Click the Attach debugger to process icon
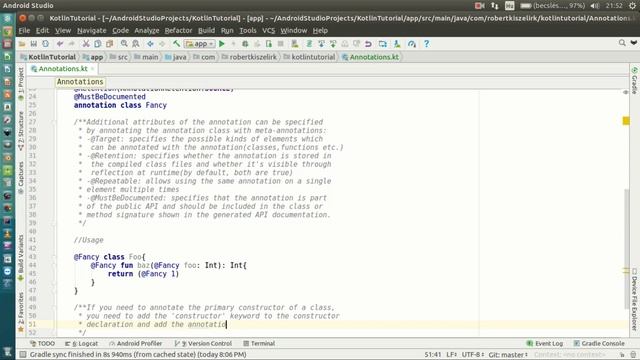Viewport: 640px width, 360px height. pyautogui.click(x=269, y=44)
